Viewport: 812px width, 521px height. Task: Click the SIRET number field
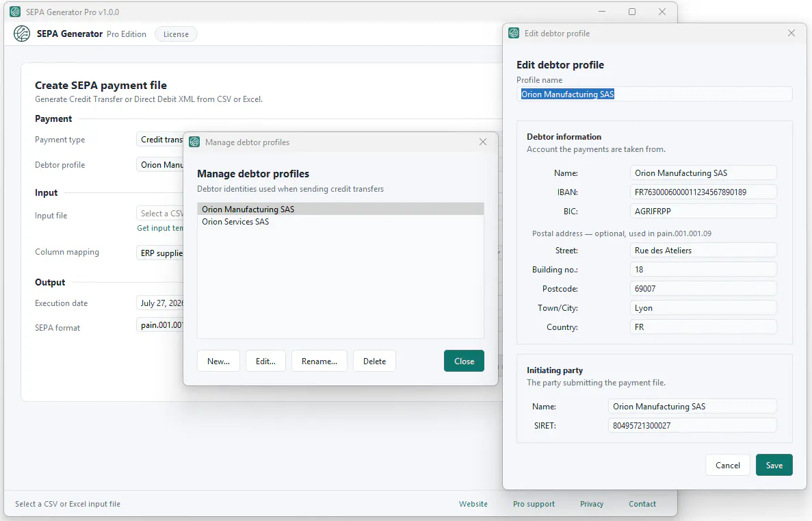692,426
